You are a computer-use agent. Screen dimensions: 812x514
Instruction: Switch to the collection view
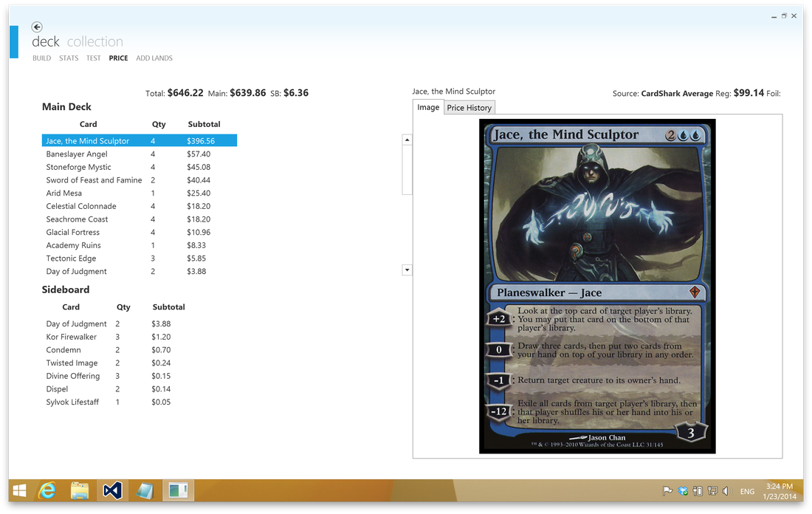click(97, 41)
